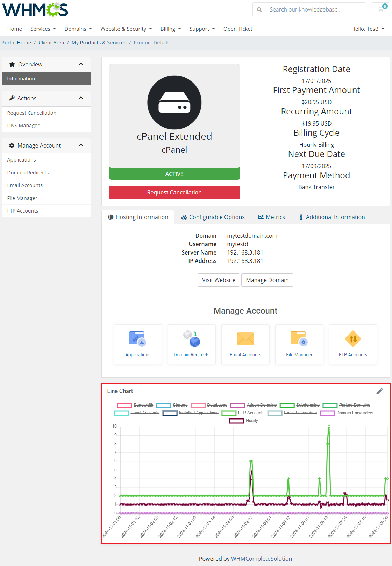
Task: Click the chart icon on Metrics tab
Action: point(261,217)
